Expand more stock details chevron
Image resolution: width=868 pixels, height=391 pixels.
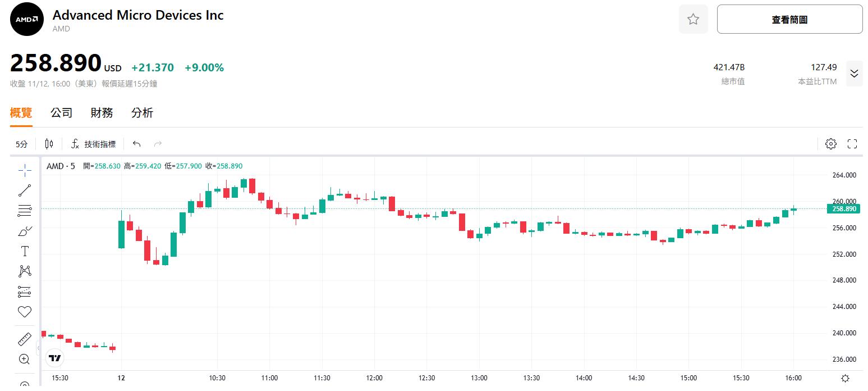click(x=854, y=74)
